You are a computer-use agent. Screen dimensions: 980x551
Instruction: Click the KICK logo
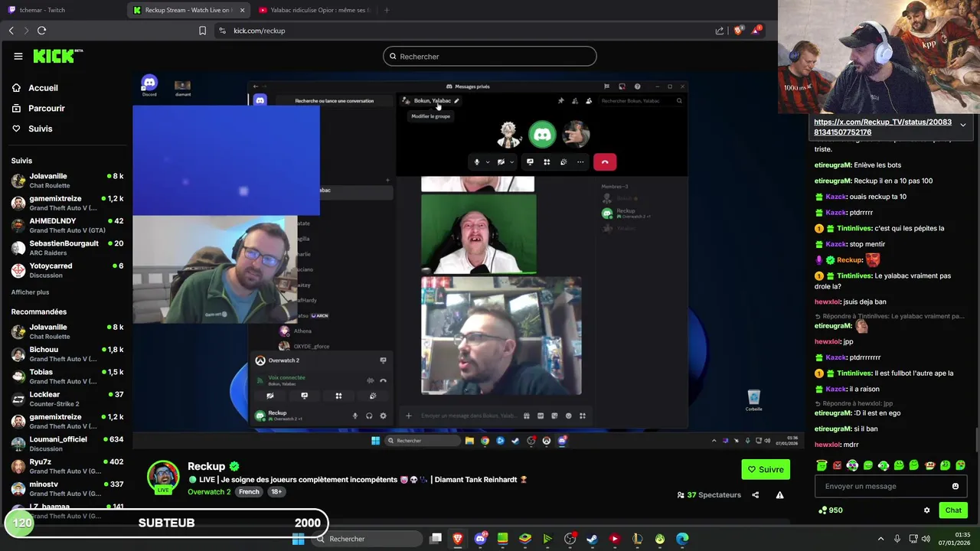pyautogui.click(x=57, y=56)
